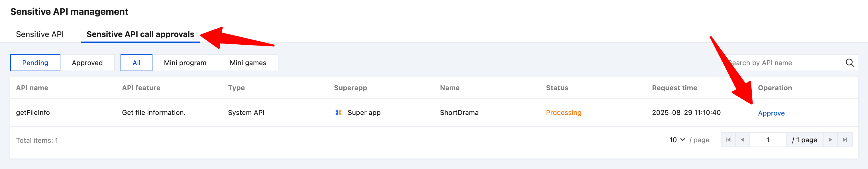The width and height of the screenshot is (868, 169).
Task: Click the page number input box
Action: click(768, 140)
